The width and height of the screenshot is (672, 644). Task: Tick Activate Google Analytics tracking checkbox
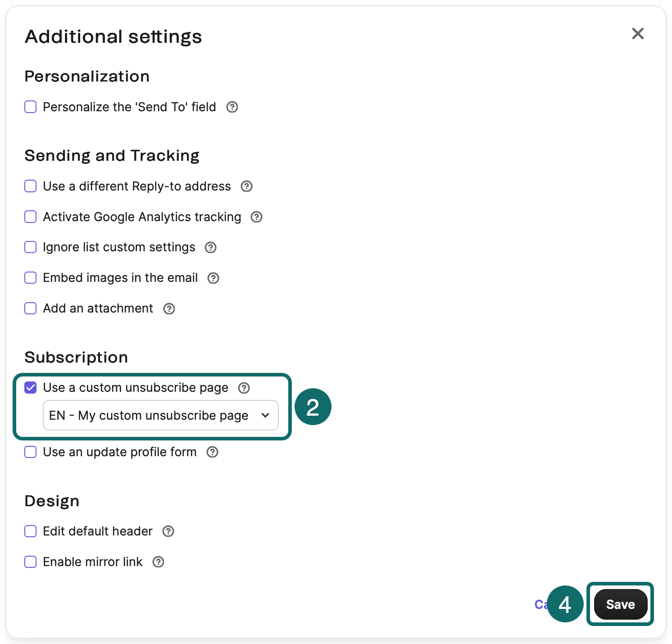(x=31, y=217)
